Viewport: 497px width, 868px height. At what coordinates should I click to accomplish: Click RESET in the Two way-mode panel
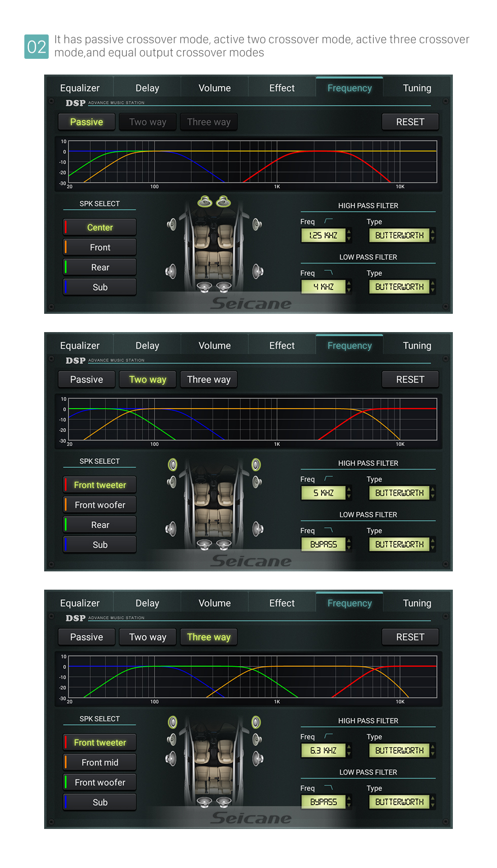tap(410, 380)
